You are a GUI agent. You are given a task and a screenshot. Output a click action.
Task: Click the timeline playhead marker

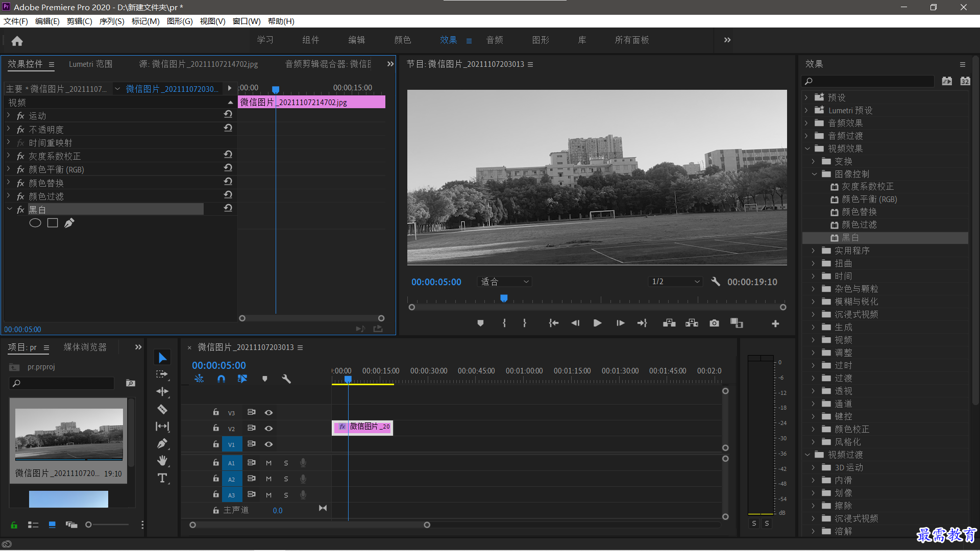tap(348, 379)
